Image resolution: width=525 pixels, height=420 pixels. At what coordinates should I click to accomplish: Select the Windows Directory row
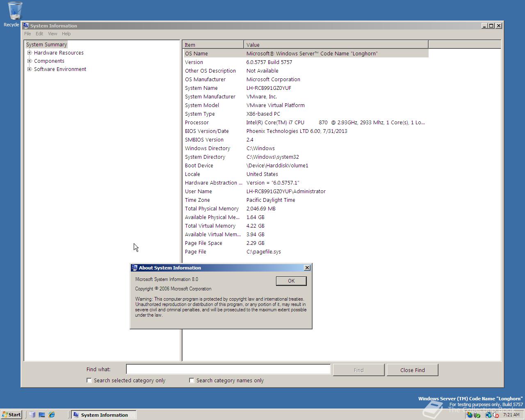pyautogui.click(x=306, y=148)
